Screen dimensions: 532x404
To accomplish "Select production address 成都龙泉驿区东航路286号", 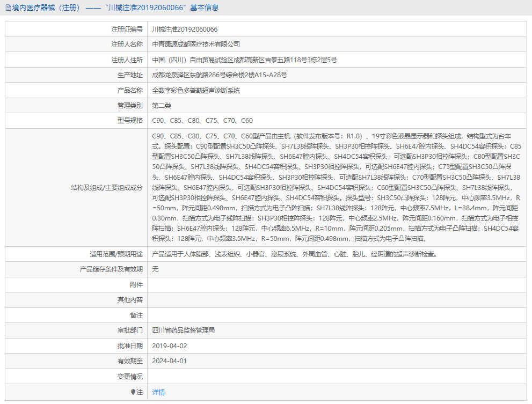I will (x=220, y=75).
